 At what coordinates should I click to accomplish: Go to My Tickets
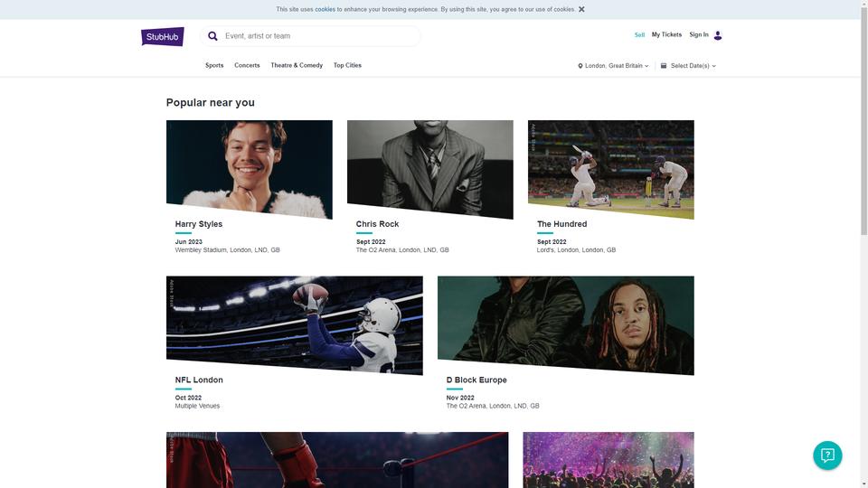tap(666, 35)
